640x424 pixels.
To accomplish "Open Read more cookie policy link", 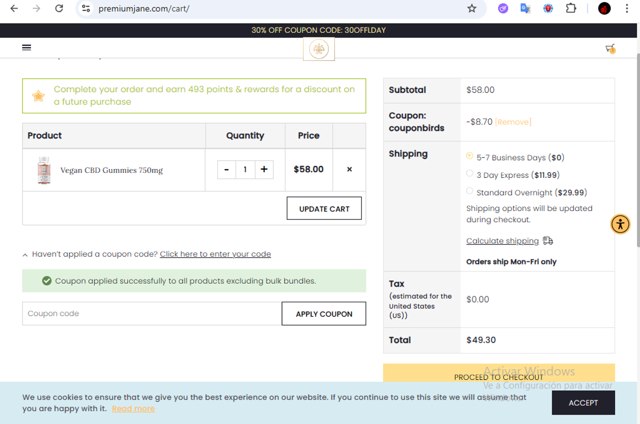I will tap(133, 408).
